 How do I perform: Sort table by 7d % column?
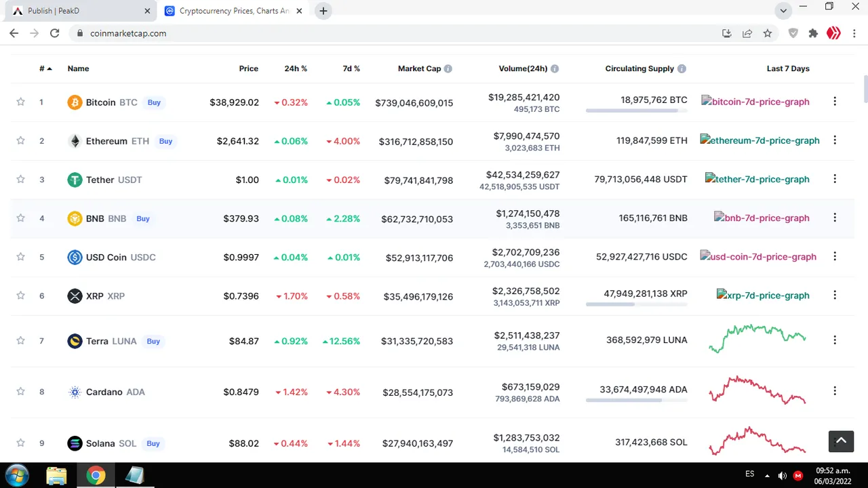(351, 68)
